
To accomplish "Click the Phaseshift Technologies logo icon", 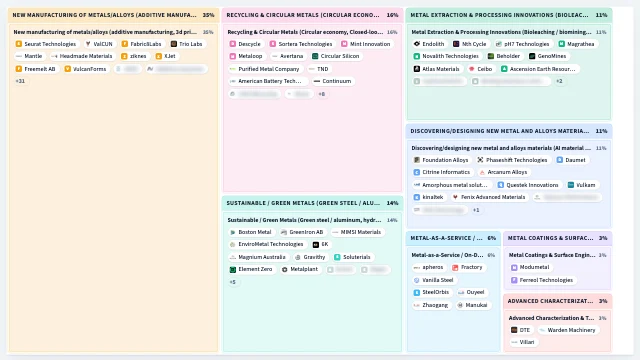I will pyautogui.click(x=480, y=160).
